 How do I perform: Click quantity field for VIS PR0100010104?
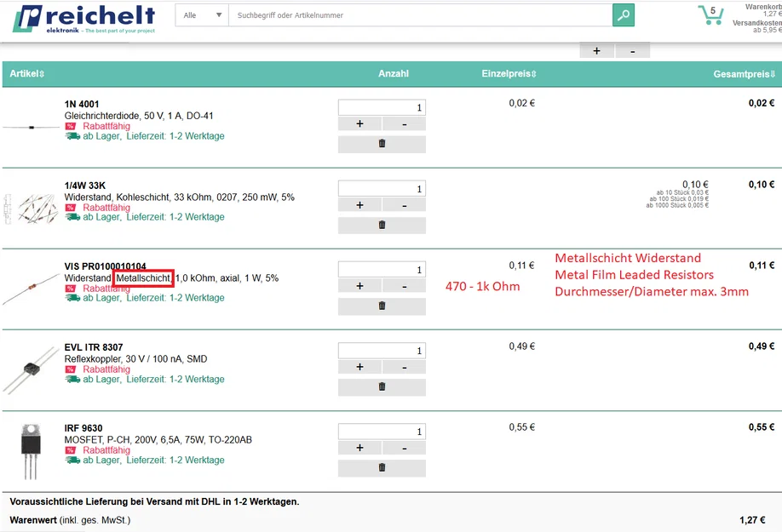point(382,270)
